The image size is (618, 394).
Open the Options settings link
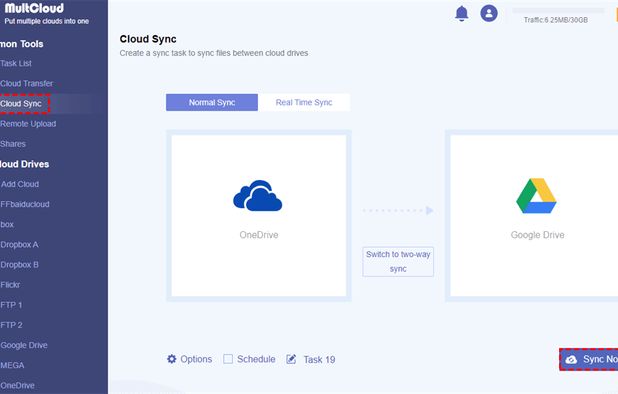[x=196, y=359]
